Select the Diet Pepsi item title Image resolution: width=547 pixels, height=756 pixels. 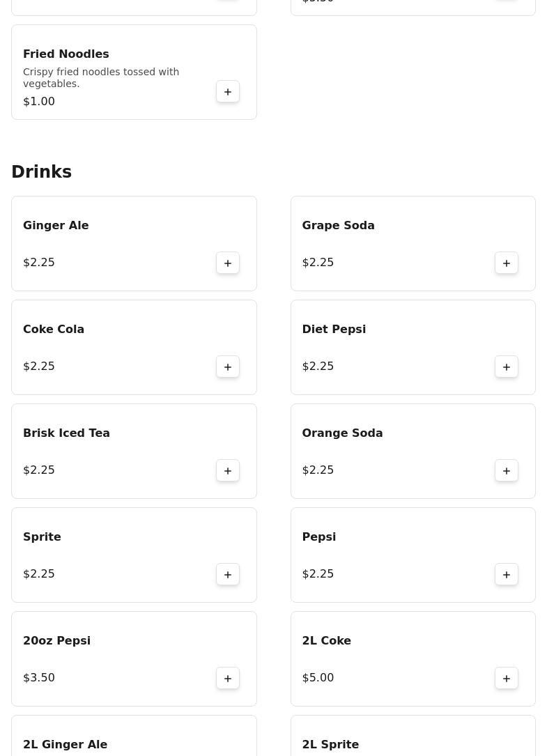point(334,330)
